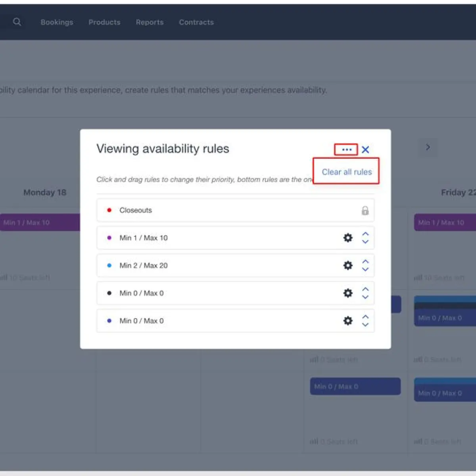Move Min 2 / Max 20 rule up
This screenshot has width=476, height=476.
tap(365, 262)
